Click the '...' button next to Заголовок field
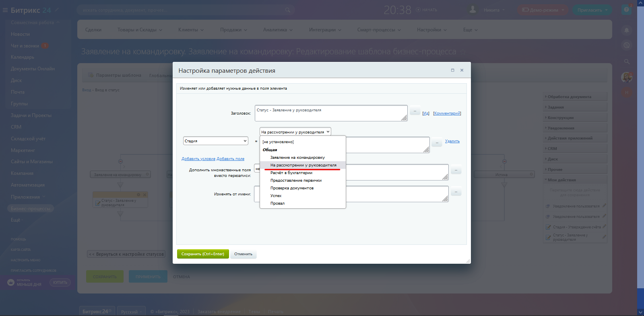The width and height of the screenshot is (644, 316). click(415, 111)
